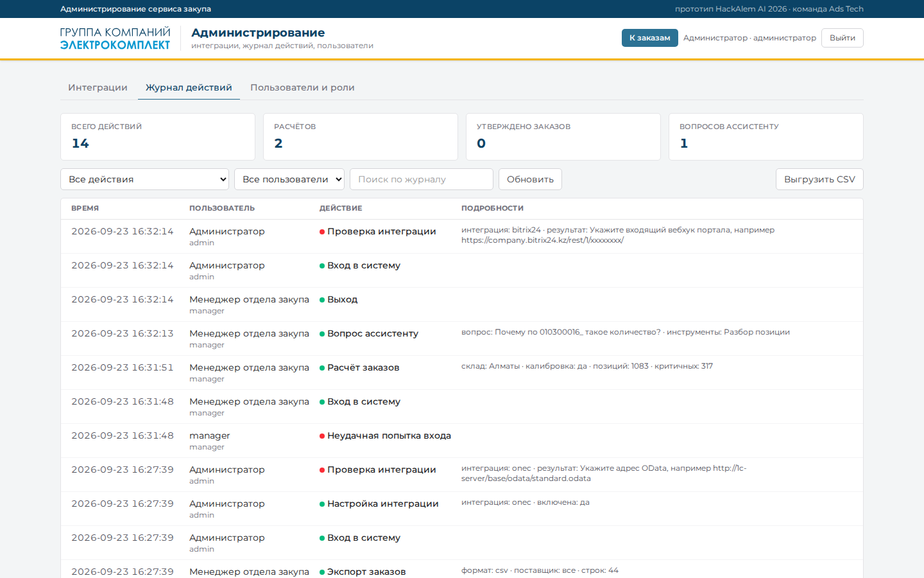Image resolution: width=924 pixels, height=578 pixels.
Task: Click green dot beside Расчёт заказов entry
Action: point(322,368)
